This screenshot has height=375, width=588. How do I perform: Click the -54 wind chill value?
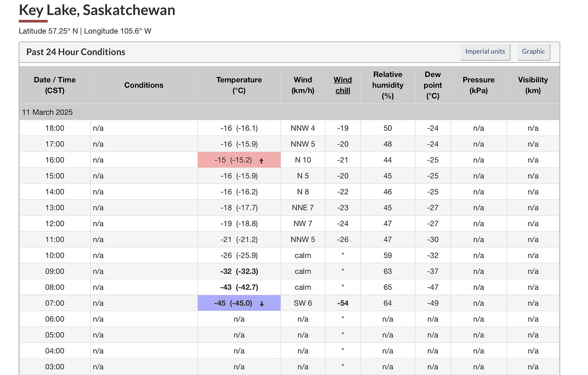pos(343,303)
